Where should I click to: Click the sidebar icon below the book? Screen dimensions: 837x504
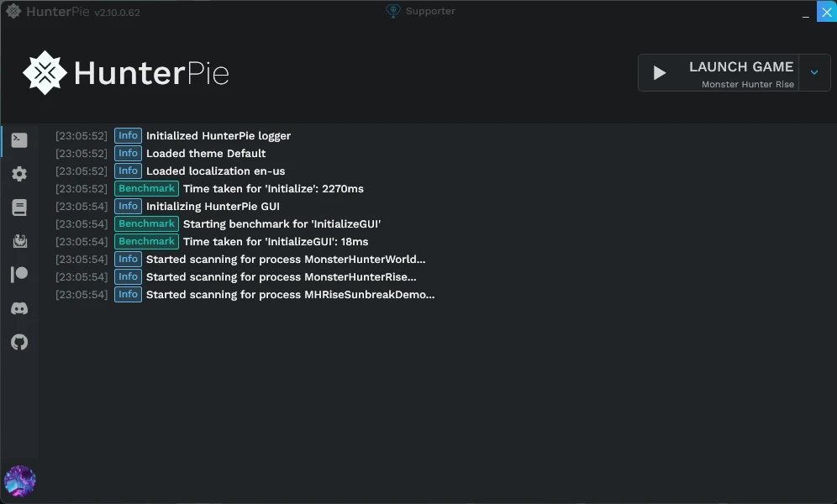coord(20,241)
